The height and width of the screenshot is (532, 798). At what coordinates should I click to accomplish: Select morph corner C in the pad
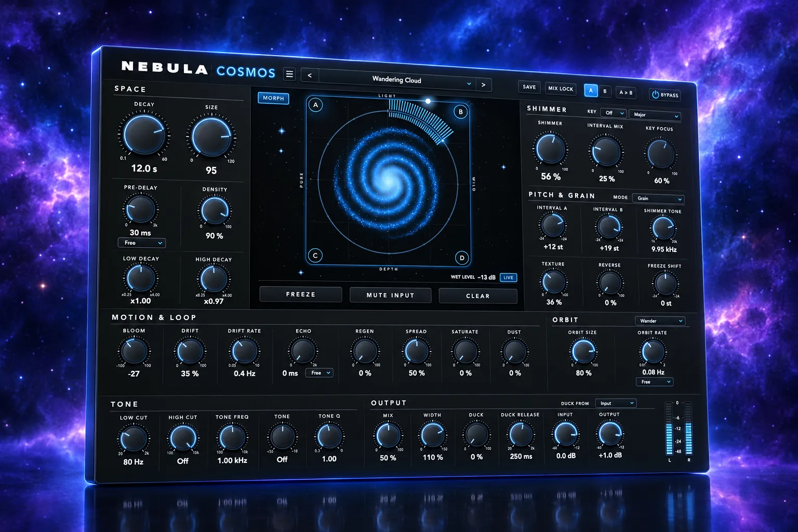point(315,256)
